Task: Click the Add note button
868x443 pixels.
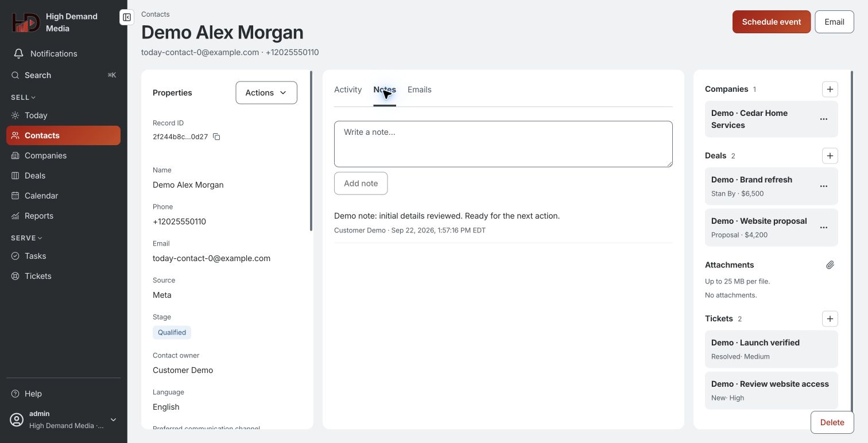Action: (361, 184)
